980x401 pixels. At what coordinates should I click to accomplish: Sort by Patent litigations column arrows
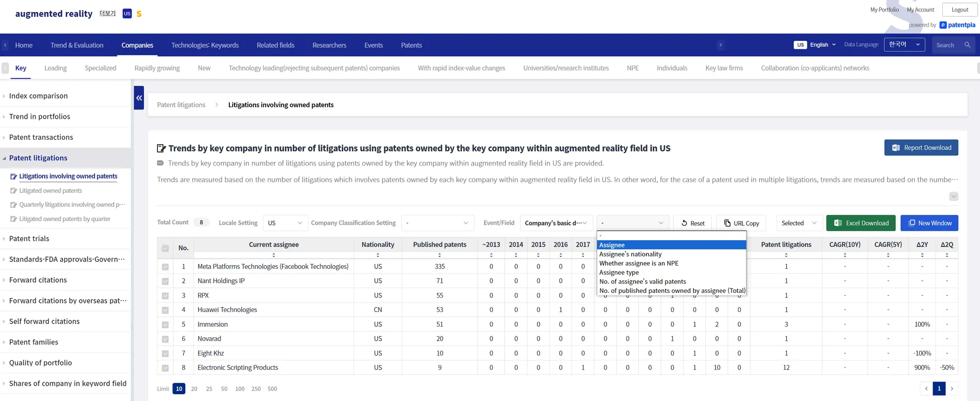click(x=786, y=255)
